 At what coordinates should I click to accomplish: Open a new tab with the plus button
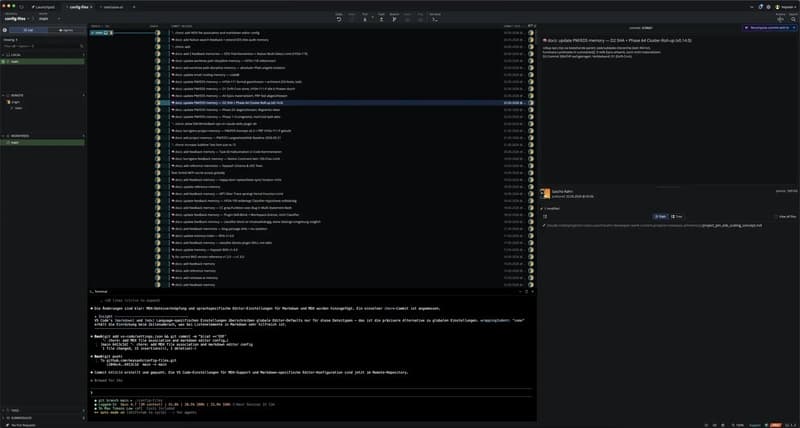coord(134,7)
